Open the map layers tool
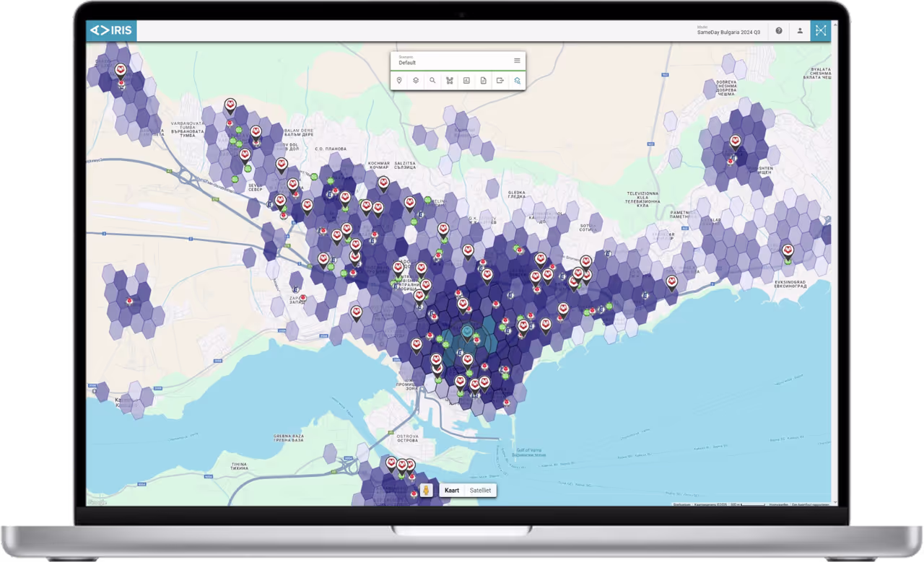Viewport: 924px width, 562px height. coord(416,81)
